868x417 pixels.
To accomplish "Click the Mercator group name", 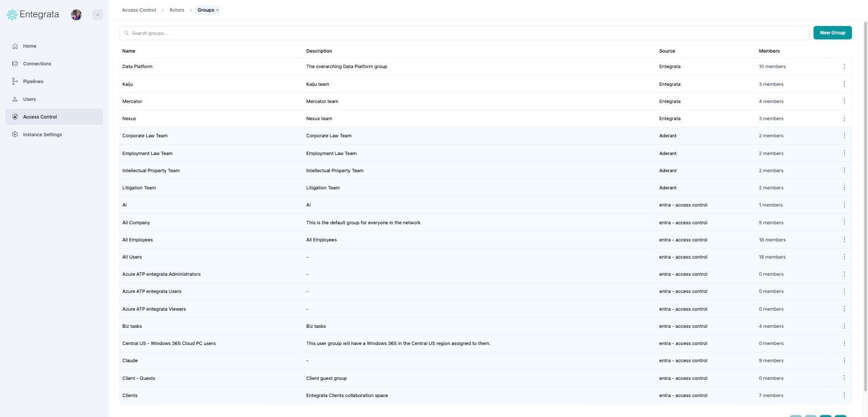I will [132, 101].
